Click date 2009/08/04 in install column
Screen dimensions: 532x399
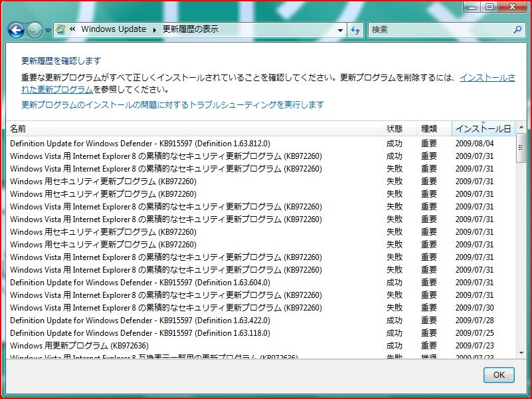pyautogui.click(x=474, y=143)
